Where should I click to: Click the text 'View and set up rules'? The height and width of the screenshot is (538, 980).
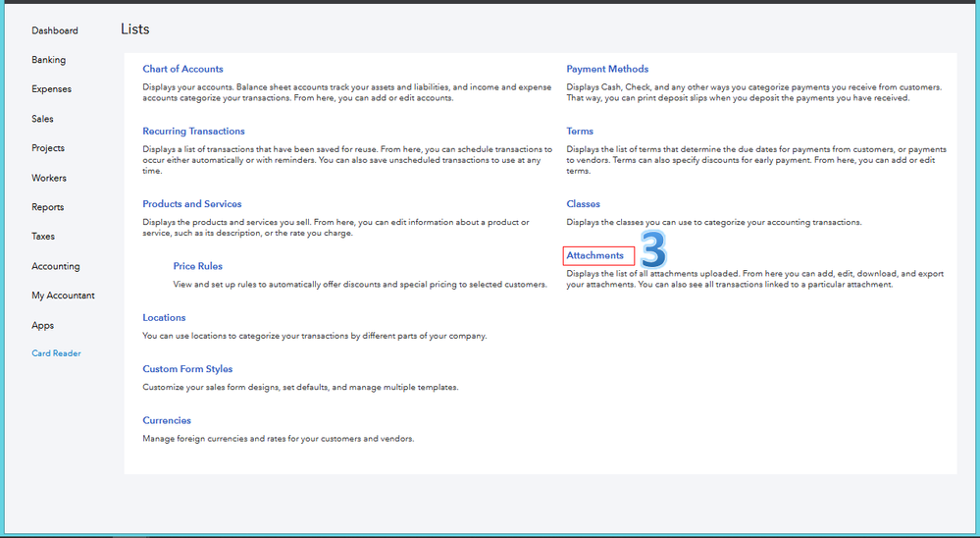pos(360,285)
